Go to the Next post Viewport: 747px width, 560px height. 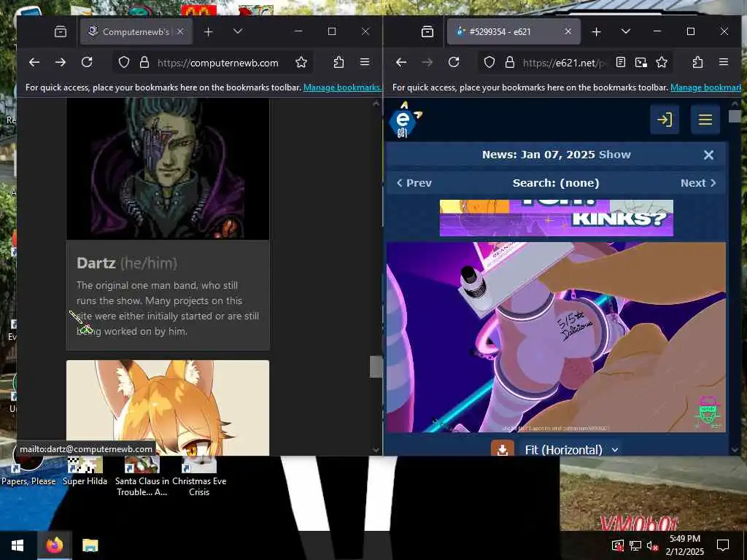point(698,183)
